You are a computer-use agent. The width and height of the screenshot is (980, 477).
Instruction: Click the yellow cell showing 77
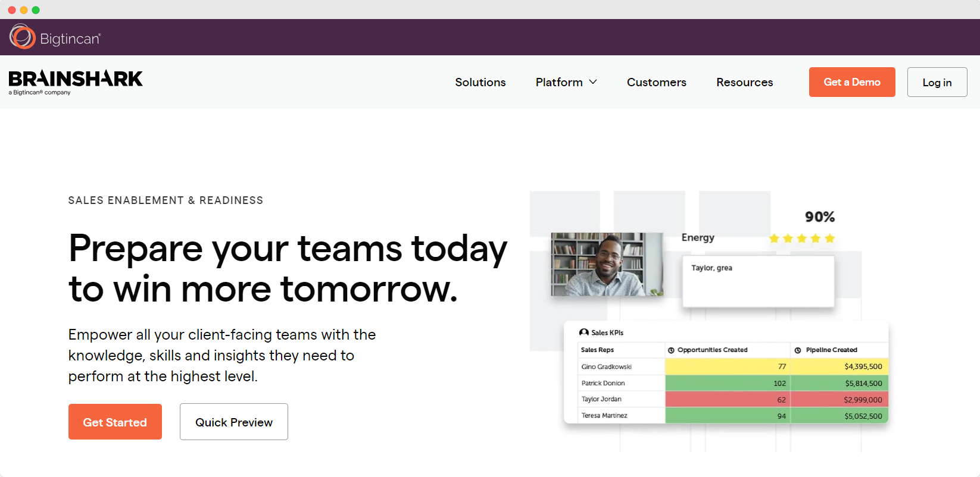pos(728,366)
